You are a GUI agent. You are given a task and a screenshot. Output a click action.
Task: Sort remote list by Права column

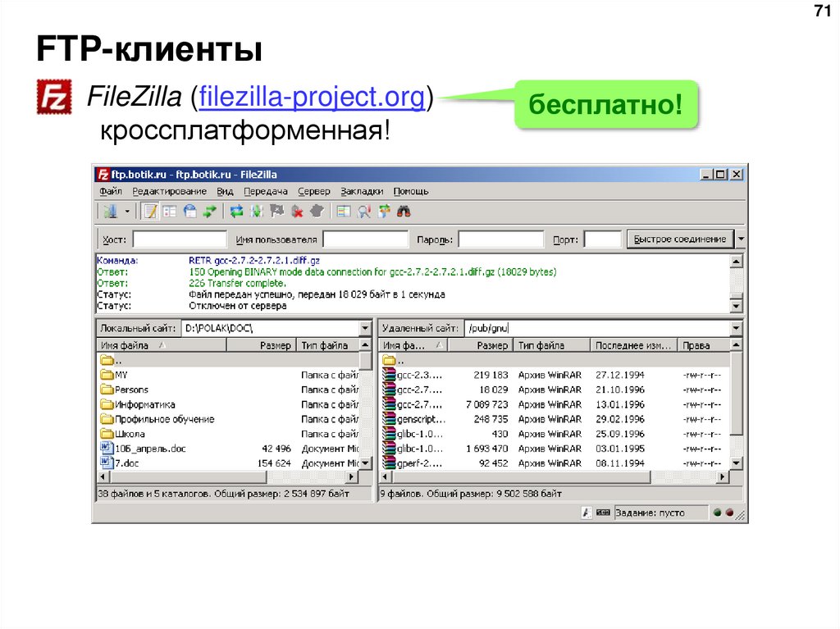(703, 345)
